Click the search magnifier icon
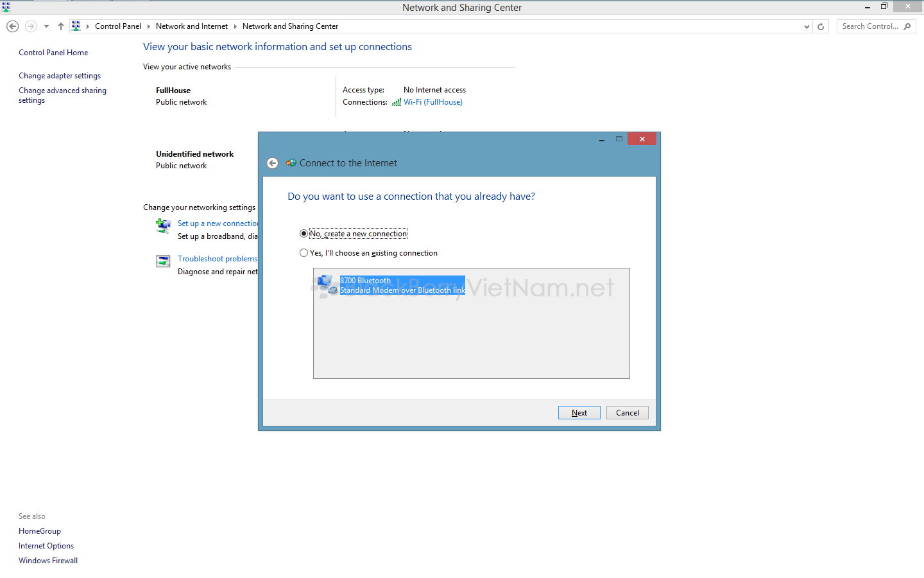This screenshot has height=578, width=924. [x=907, y=26]
